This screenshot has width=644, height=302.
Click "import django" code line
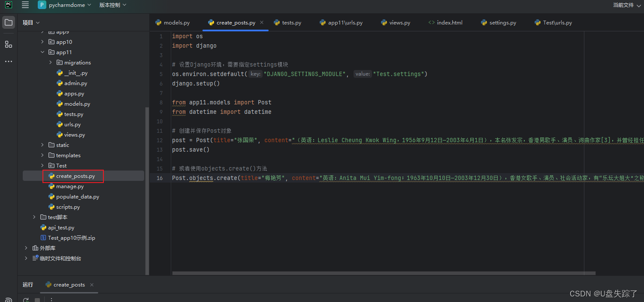194,46
